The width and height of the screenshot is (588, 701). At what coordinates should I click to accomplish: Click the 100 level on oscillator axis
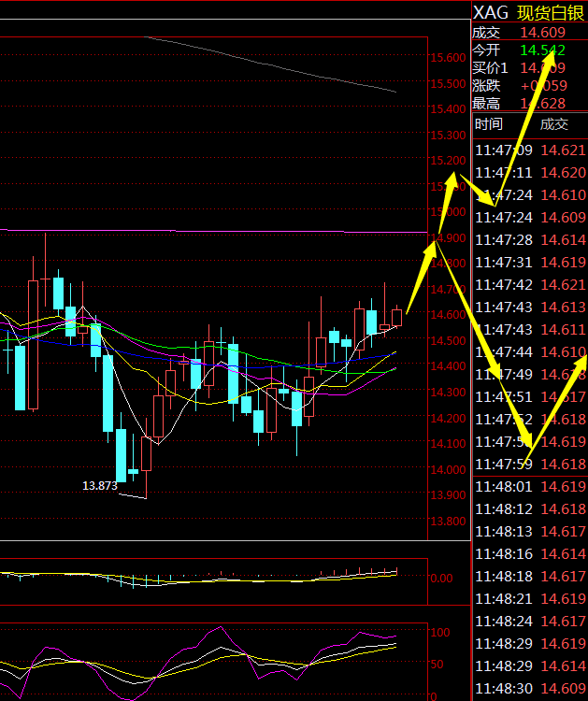pyautogui.click(x=440, y=632)
